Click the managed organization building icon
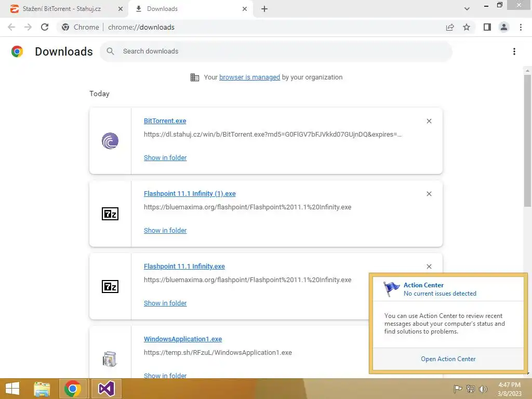 tap(195, 77)
